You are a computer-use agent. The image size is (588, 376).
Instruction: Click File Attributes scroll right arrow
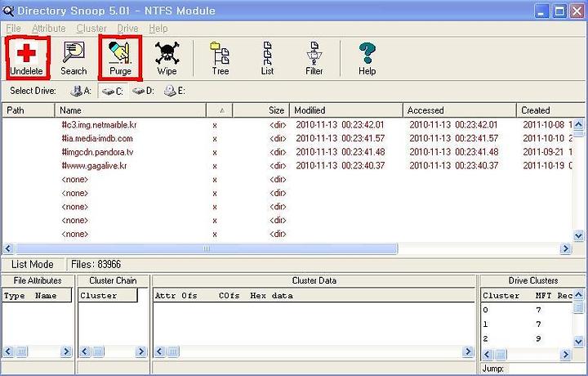[x=66, y=351]
